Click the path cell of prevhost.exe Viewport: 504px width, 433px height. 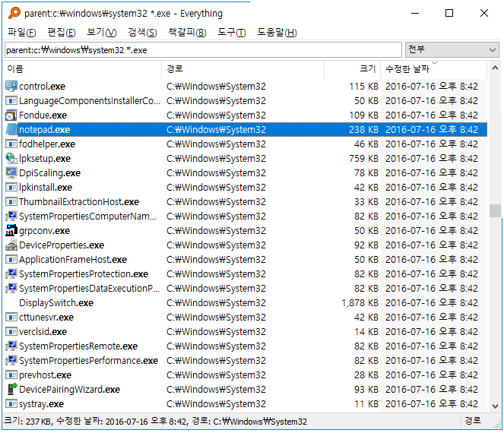point(216,375)
